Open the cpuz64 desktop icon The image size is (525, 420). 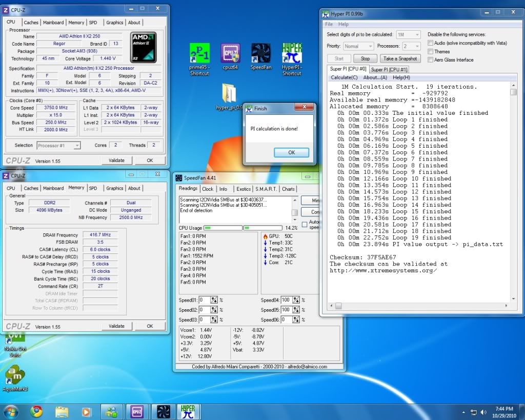230,56
